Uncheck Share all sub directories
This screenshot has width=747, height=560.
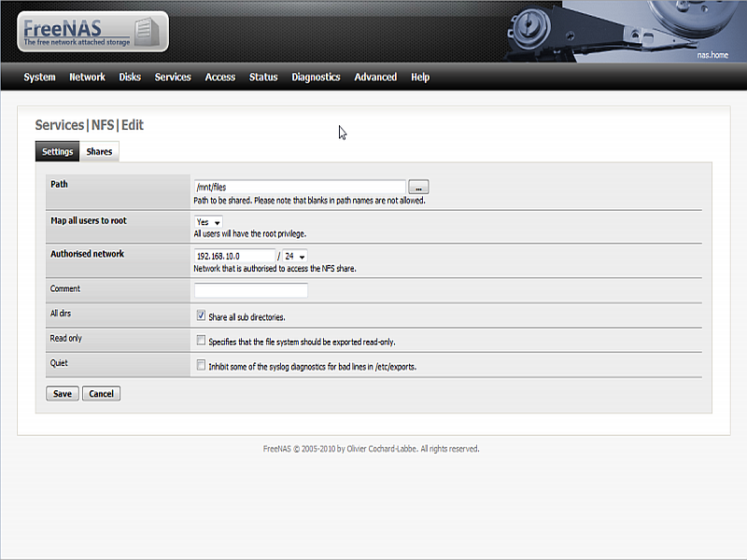(x=201, y=315)
